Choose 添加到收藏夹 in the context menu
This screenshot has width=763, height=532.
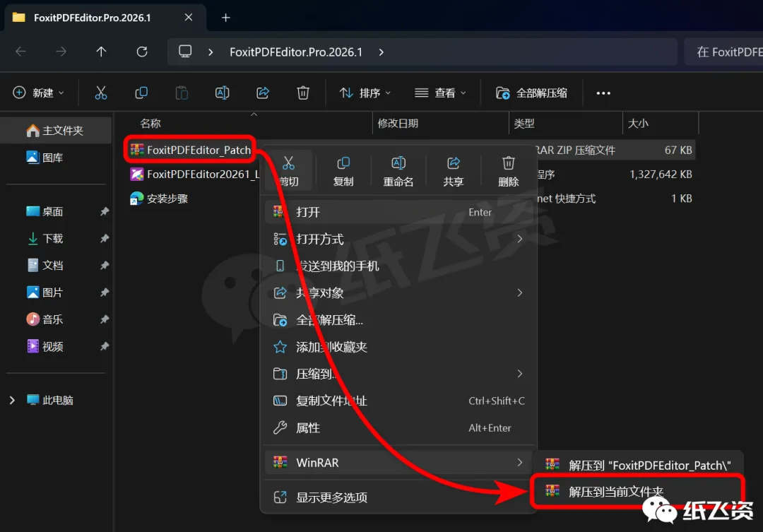tap(398, 347)
